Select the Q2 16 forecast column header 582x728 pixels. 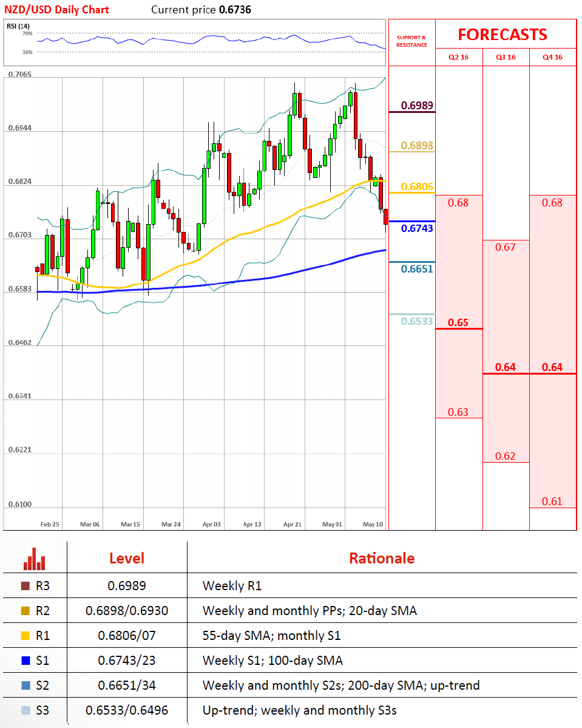[x=459, y=57]
